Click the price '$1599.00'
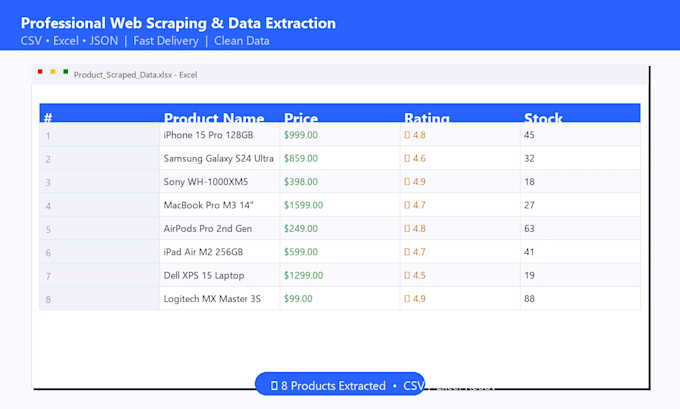Viewport: 680px width, 409px height. (303, 205)
